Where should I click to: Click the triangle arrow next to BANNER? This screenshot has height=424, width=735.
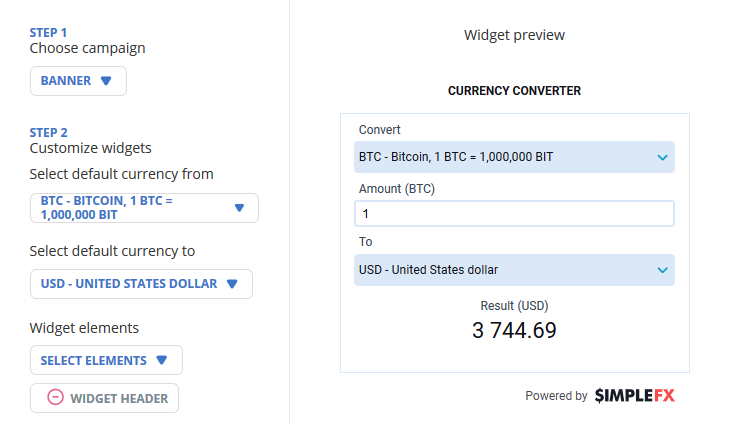tap(106, 81)
